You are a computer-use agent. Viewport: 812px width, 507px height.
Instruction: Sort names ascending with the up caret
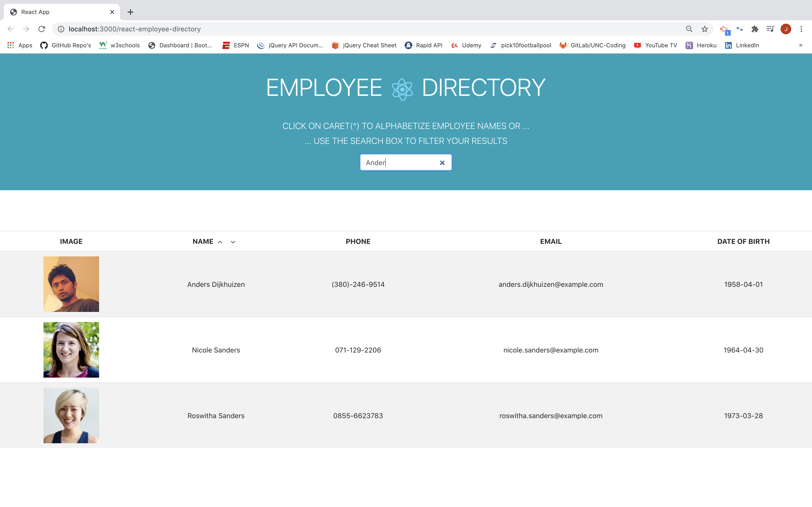coord(220,242)
